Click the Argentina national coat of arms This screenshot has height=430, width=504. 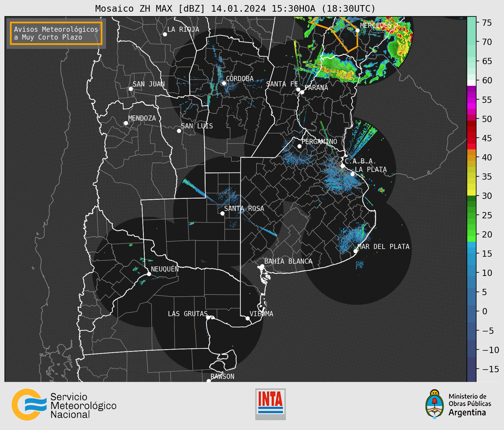click(x=435, y=404)
